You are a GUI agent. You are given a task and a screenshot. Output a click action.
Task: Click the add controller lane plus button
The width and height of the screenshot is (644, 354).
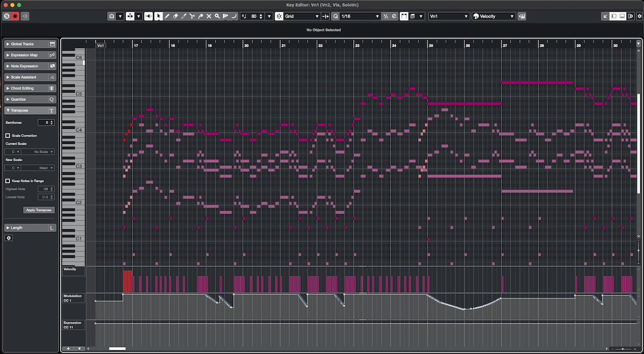tap(68, 349)
